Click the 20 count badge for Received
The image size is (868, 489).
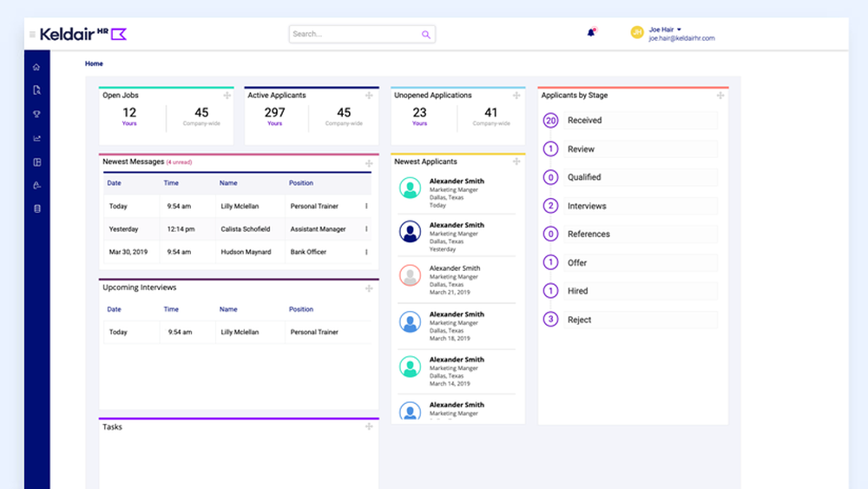pos(550,120)
